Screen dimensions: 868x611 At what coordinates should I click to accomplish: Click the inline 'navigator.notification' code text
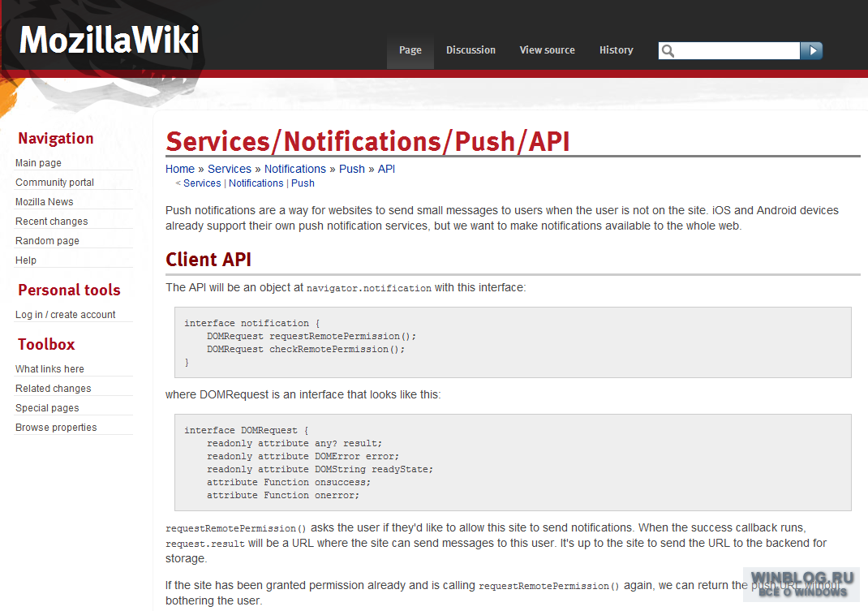click(368, 288)
